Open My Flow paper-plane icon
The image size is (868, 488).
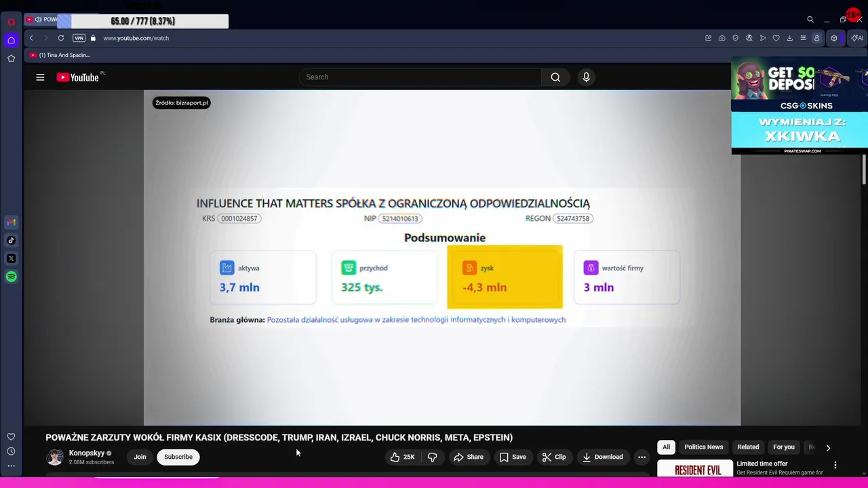763,38
